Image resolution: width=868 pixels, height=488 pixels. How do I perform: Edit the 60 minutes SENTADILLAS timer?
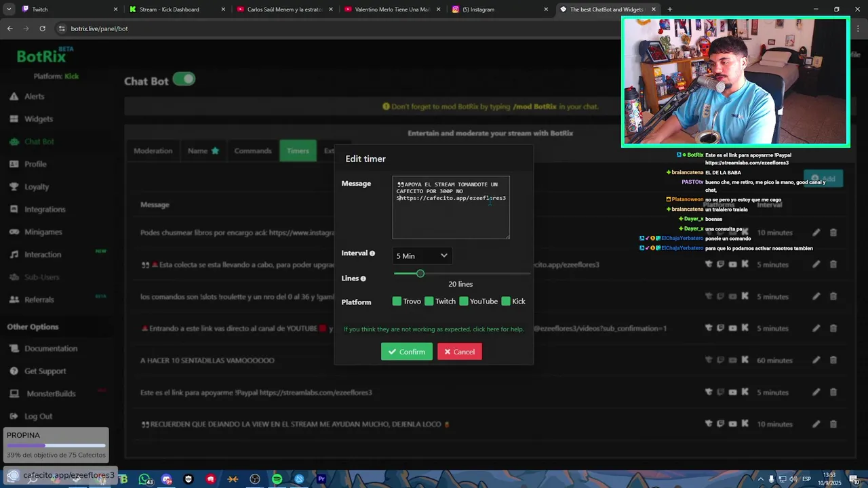816,360
